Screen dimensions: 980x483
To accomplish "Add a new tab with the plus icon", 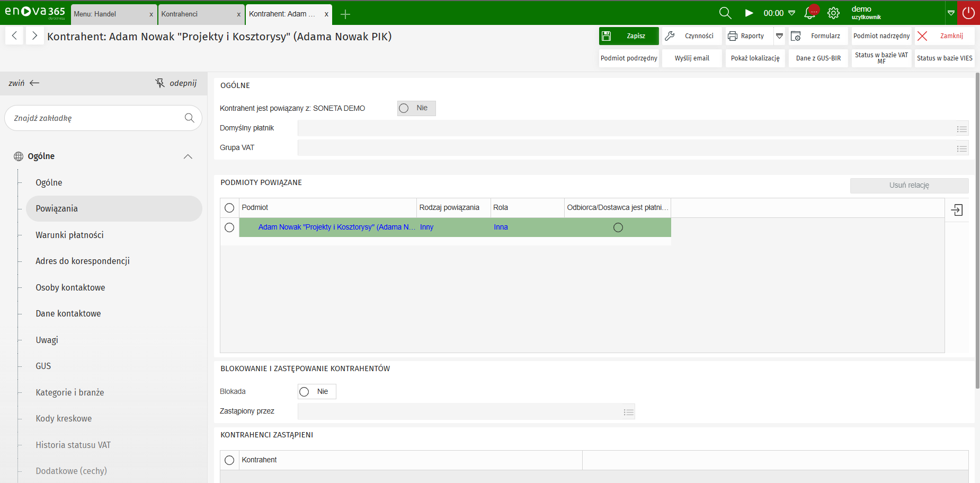I will point(345,14).
